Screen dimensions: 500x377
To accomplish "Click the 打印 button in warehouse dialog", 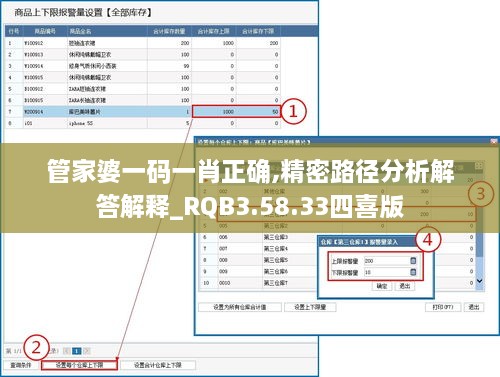I will click(x=443, y=307).
